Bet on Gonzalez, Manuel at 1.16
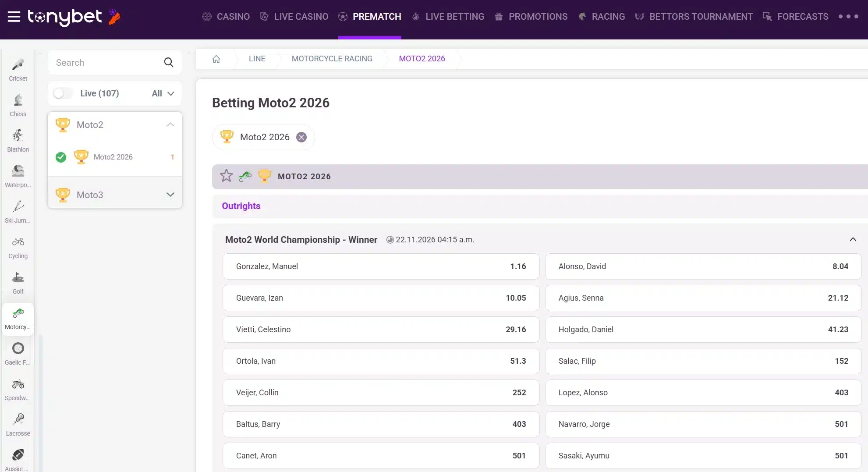Screen dimensions: 868x472 381,266
